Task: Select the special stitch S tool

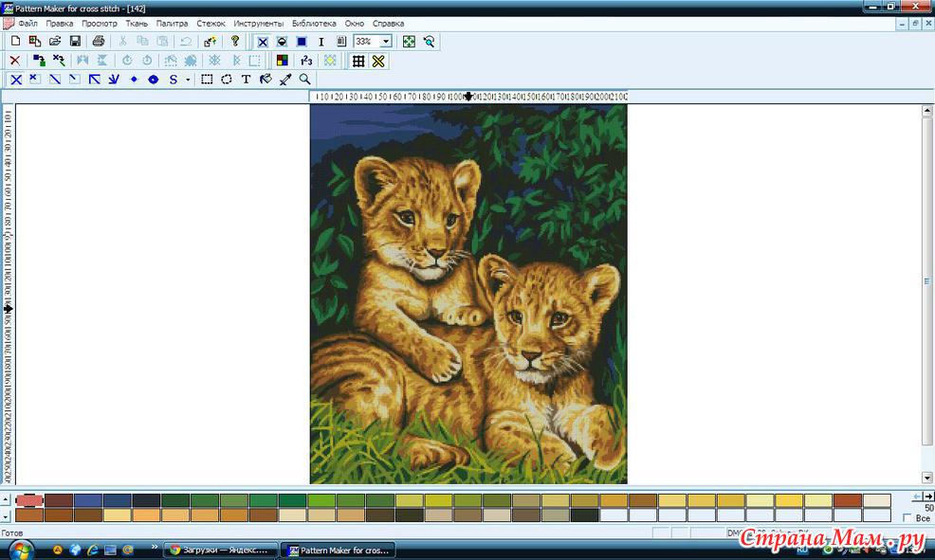Action: [x=173, y=80]
